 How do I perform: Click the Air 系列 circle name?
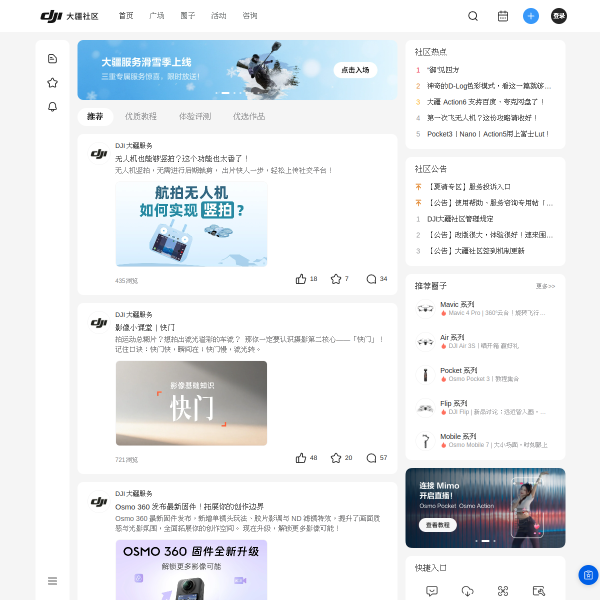coord(452,338)
